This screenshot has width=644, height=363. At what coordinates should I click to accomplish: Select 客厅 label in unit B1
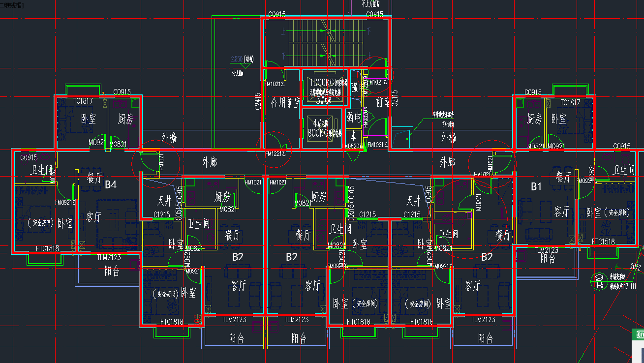(x=561, y=212)
